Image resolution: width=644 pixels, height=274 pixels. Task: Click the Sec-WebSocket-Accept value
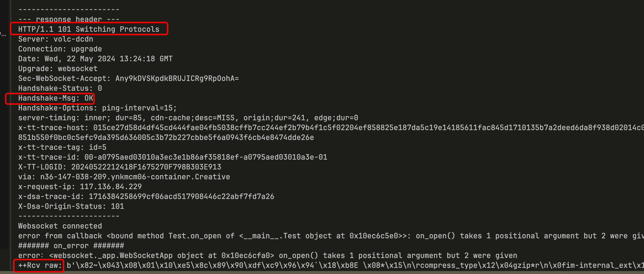click(x=177, y=78)
